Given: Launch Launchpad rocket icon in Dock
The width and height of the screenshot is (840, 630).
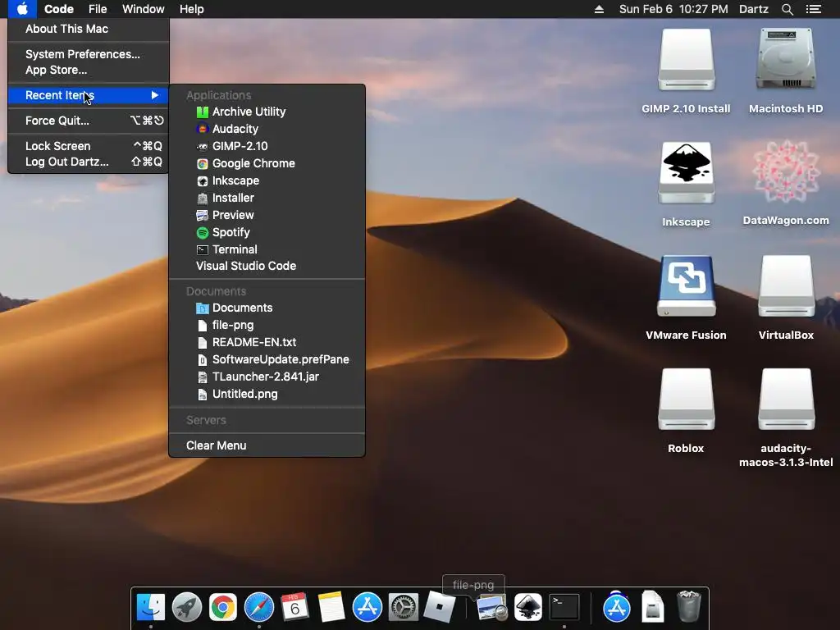Looking at the screenshot, I should 187,607.
